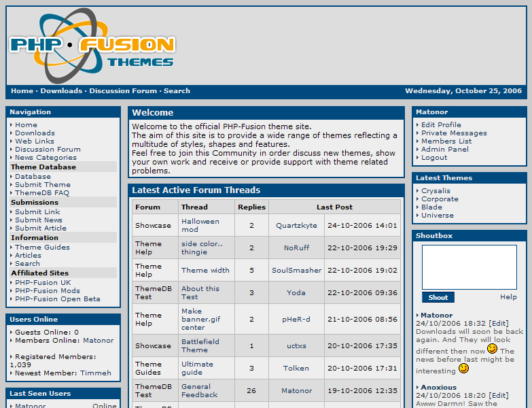Click the 'Replies' column header
Screen dimensions: 532x408
click(x=251, y=207)
